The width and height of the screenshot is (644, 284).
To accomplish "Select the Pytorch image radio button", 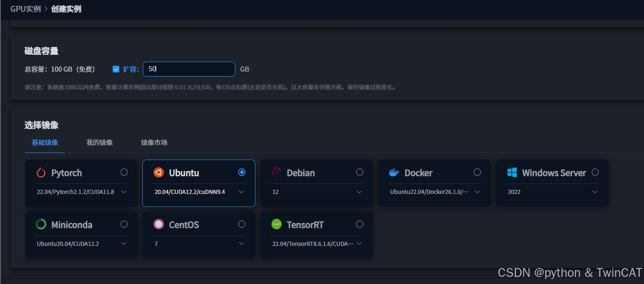I will point(124,172).
